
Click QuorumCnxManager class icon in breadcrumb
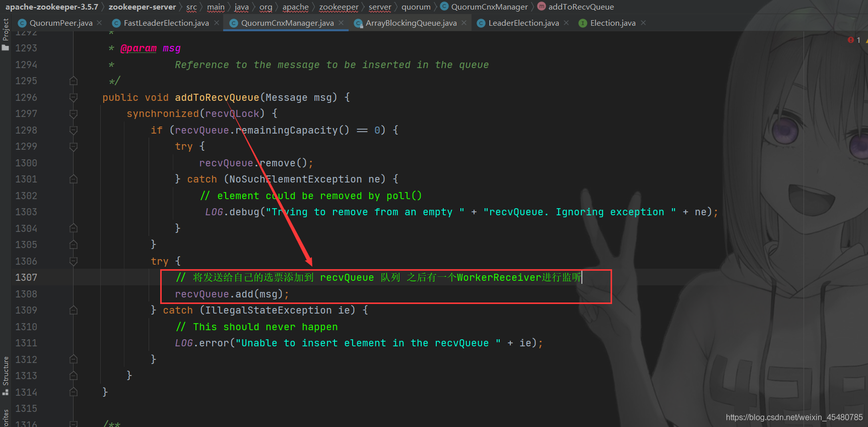(x=444, y=7)
